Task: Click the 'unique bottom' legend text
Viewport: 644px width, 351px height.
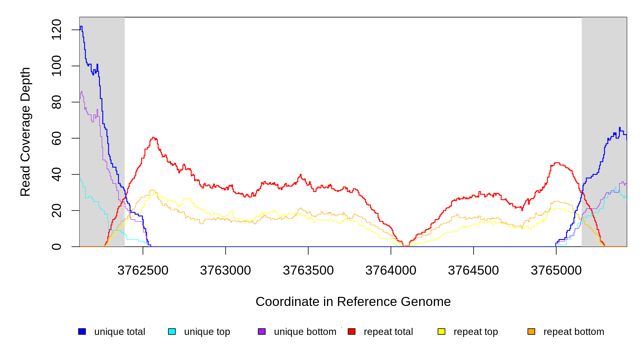Action: click(x=305, y=332)
